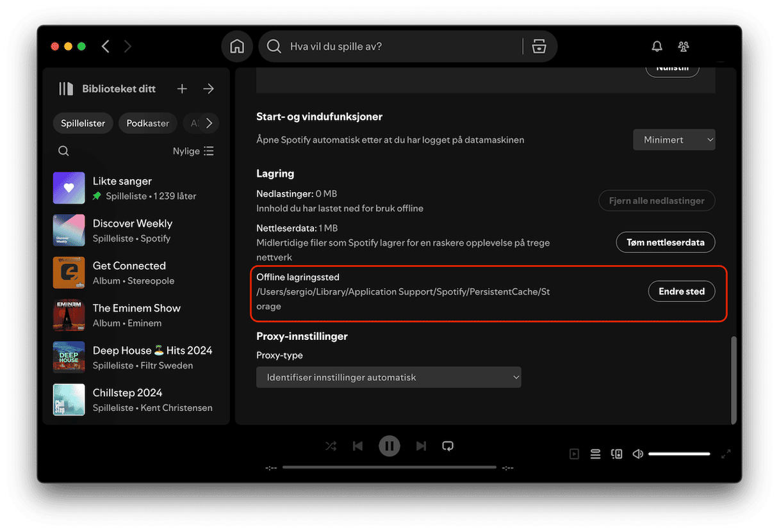Go forward with the right chevron arrow
The image size is (779, 532).
[x=127, y=46]
